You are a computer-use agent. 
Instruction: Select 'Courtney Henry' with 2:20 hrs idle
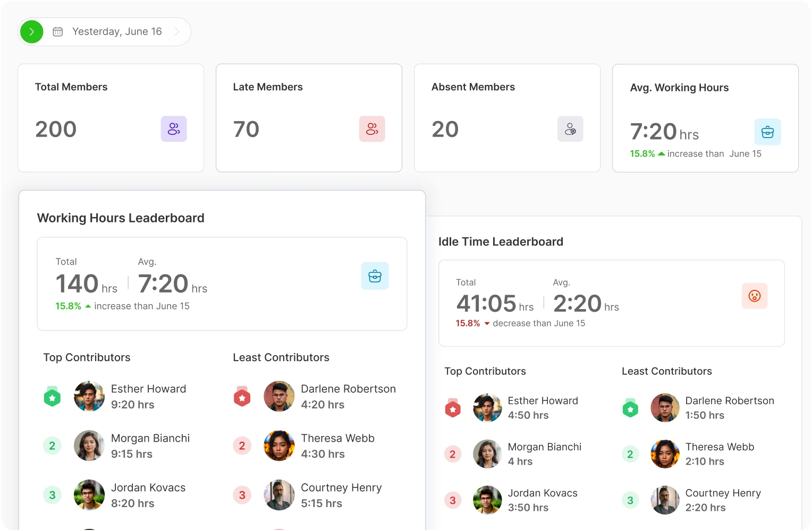723,493
